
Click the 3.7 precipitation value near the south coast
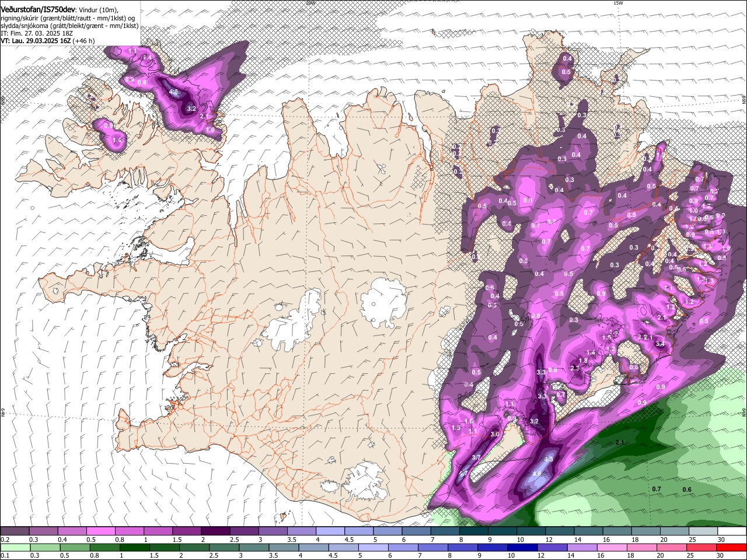(x=476, y=457)
